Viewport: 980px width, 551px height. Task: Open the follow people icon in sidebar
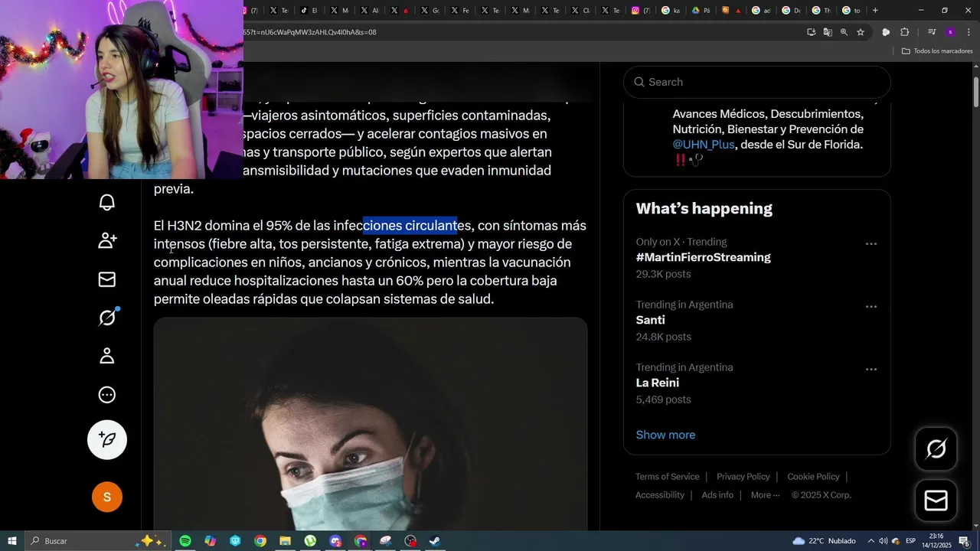click(107, 240)
